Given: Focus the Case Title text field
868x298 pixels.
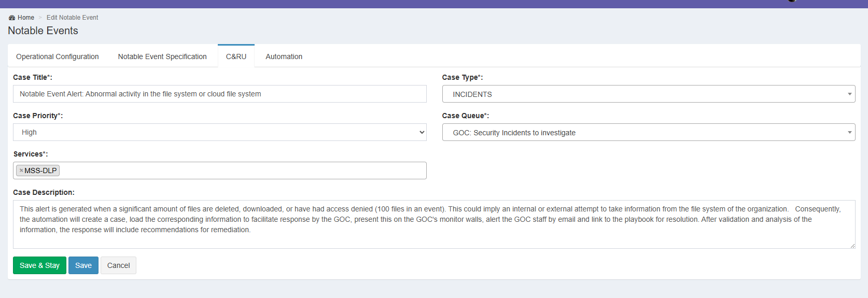Looking at the screenshot, I should (x=219, y=94).
